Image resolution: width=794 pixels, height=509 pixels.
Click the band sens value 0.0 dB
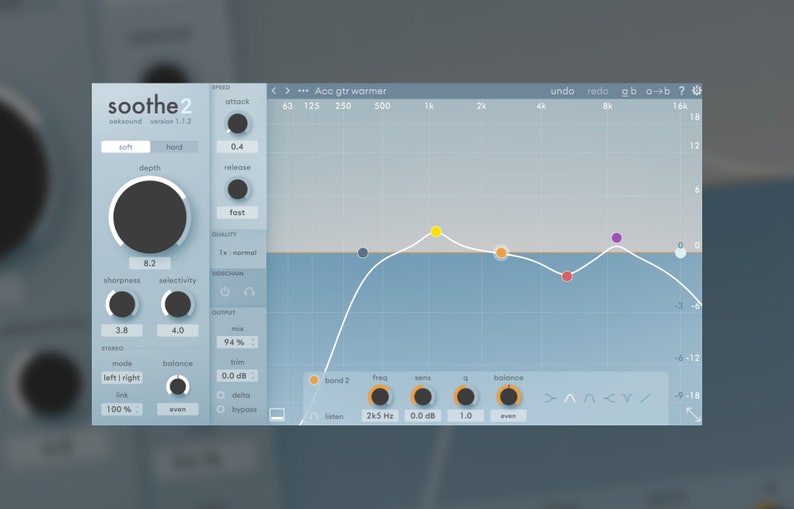pyautogui.click(x=423, y=416)
